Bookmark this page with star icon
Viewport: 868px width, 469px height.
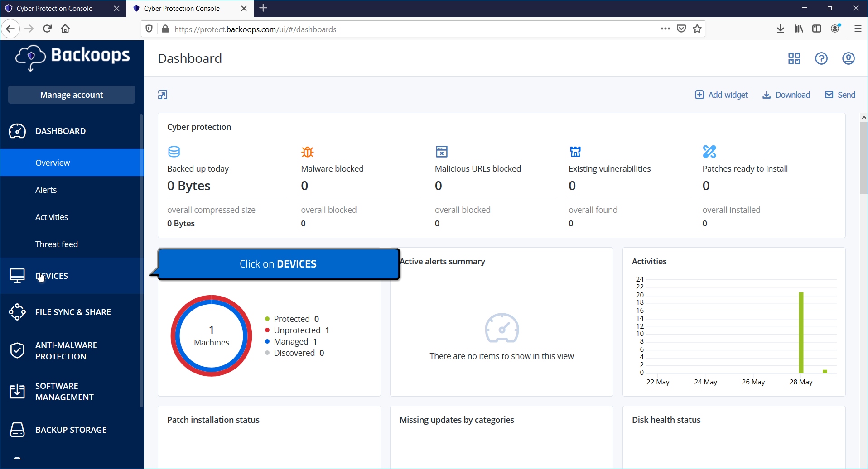tap(697, 29)
